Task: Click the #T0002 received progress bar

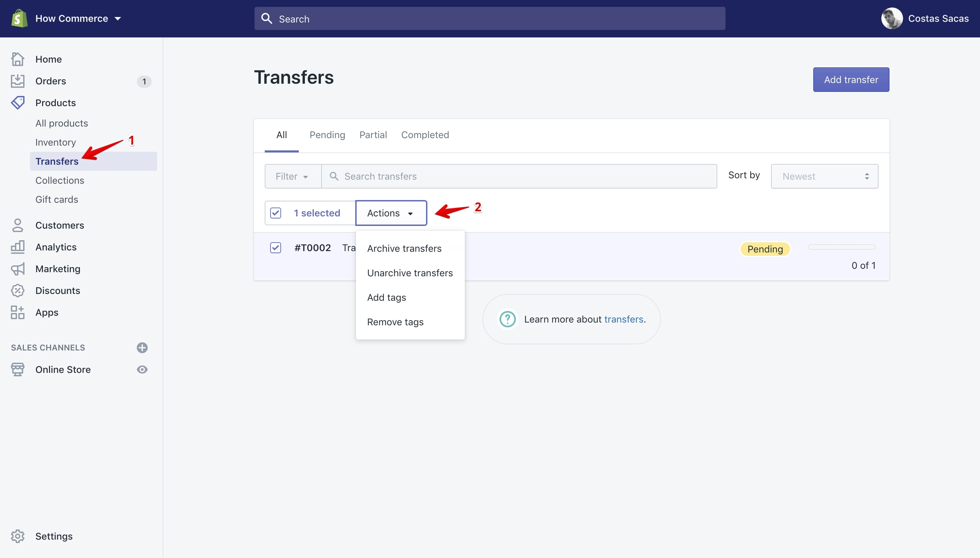Action: tap(842, 247)
